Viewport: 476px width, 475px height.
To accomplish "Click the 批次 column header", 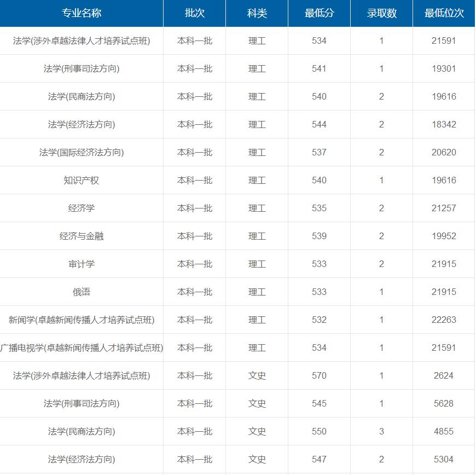I will point(194,13).
